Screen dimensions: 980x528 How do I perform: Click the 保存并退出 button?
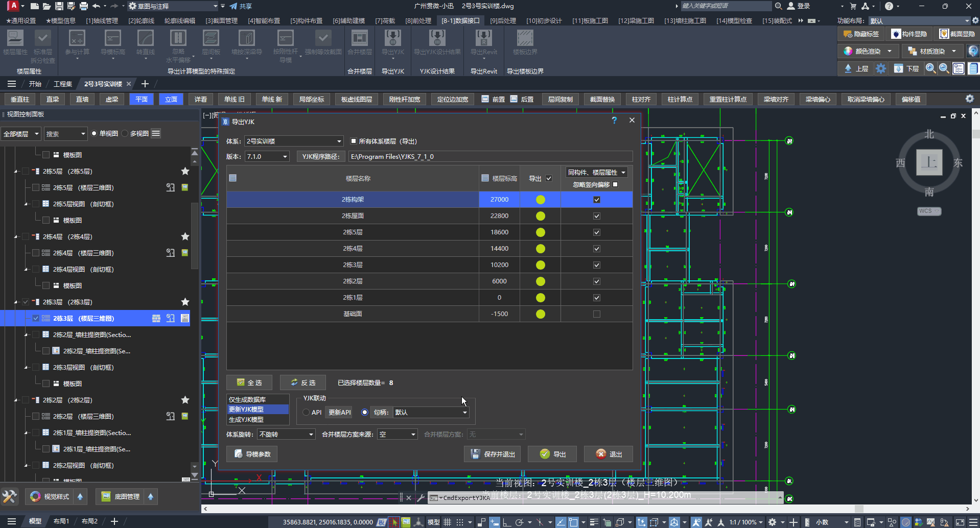pyautogui.click(x=492, y=454)
